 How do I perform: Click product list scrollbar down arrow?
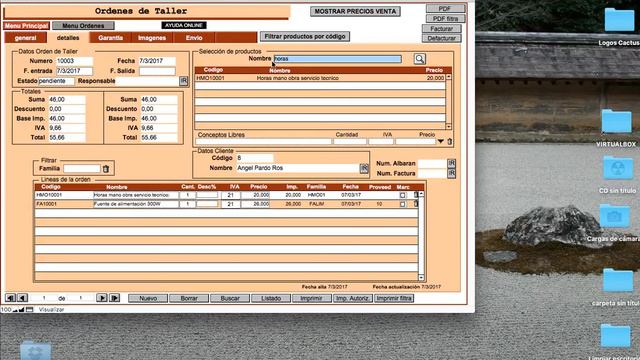[x=449, y=127]
